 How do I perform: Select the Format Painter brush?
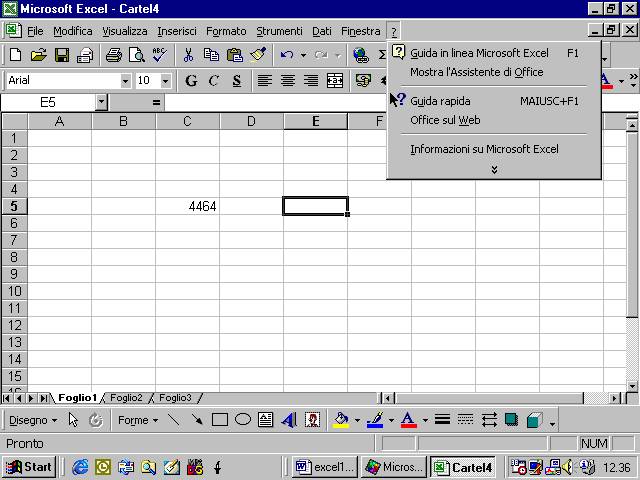258,55
